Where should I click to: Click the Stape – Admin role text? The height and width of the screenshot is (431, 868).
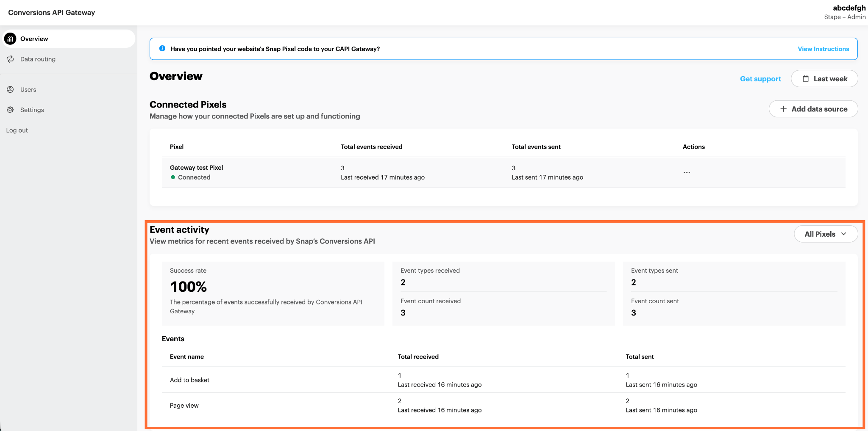(845, 17)
